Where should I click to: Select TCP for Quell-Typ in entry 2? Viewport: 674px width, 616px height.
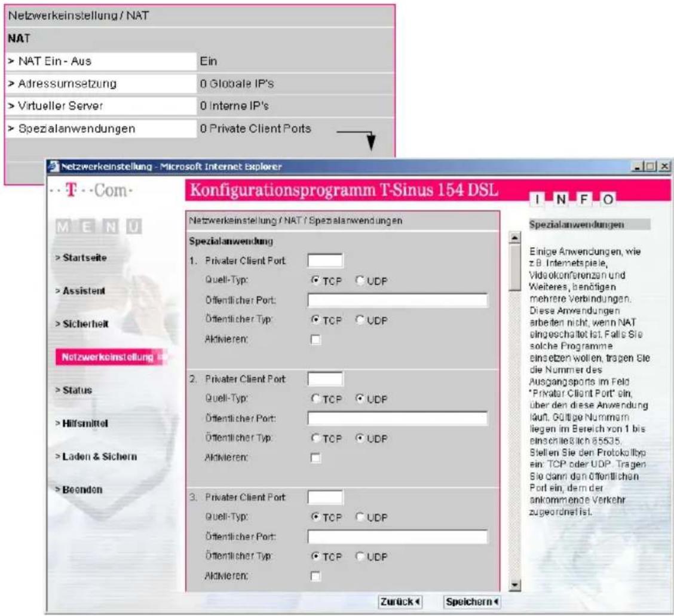pos(315,399)
